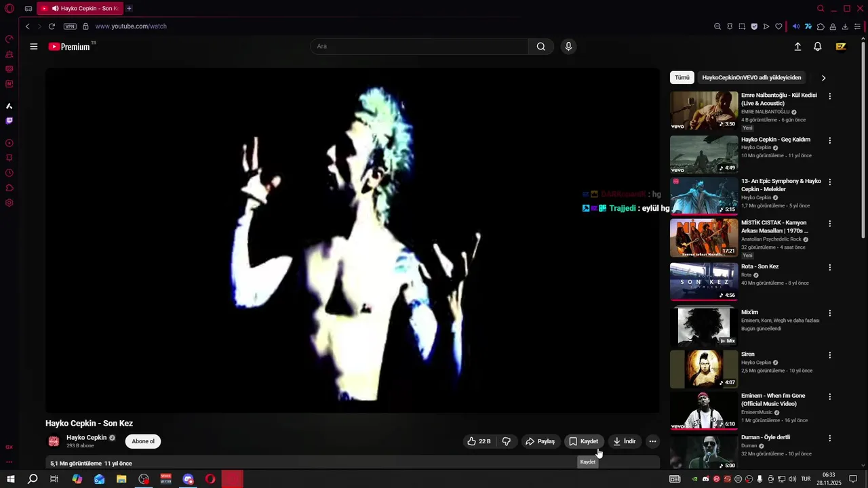The height and width of the screenshot is (488, 868).
Task: Open the browser extensions puzzle icon
Action: click(821, 26)
